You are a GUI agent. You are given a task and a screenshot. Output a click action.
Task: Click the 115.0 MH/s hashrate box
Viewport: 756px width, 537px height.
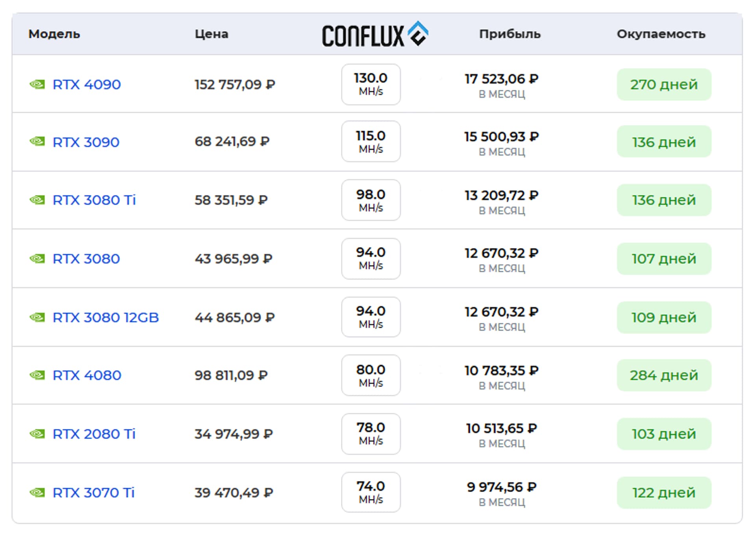pyautogui.click(x=371, y=141)
